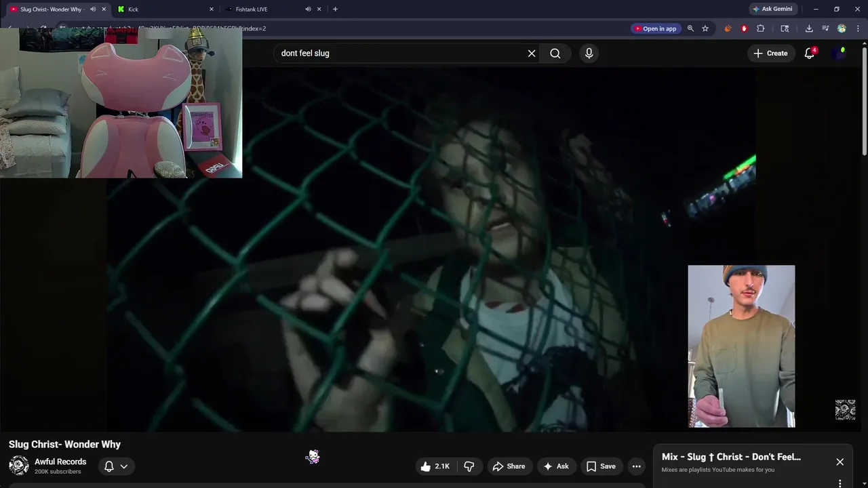Click the YouTube search magnifier button

coord(555,53)
